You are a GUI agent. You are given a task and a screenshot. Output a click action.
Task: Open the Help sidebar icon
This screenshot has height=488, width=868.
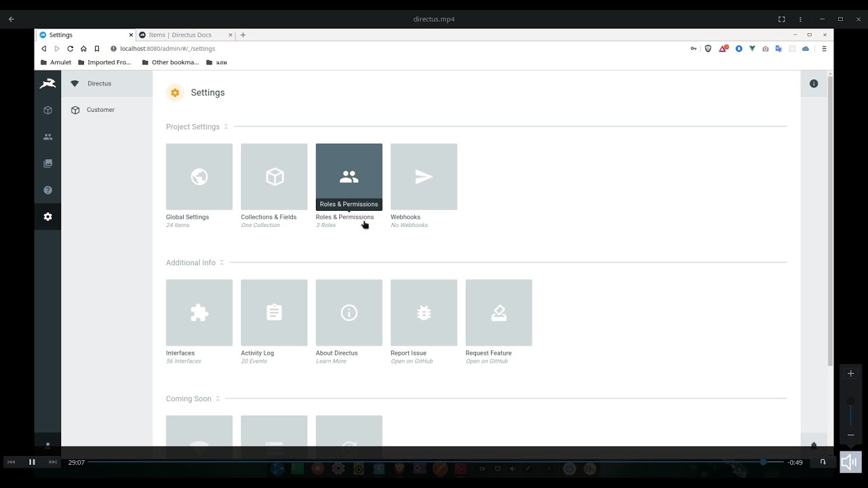(x=47, y=190)
